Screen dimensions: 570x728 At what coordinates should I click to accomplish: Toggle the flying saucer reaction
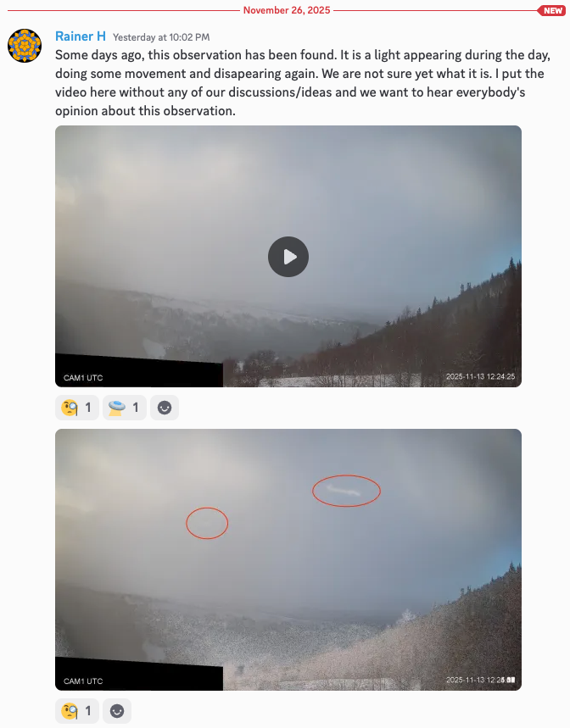pos(125,408)
